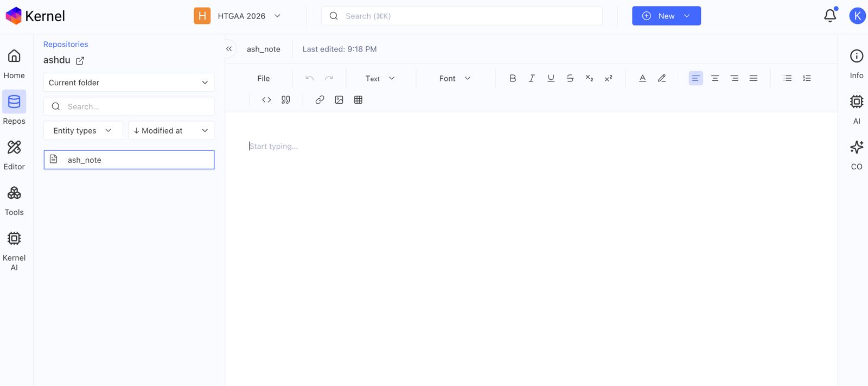Insert a table
The width and height of the screenshot is (868, 386).
(x=358, y=100)
